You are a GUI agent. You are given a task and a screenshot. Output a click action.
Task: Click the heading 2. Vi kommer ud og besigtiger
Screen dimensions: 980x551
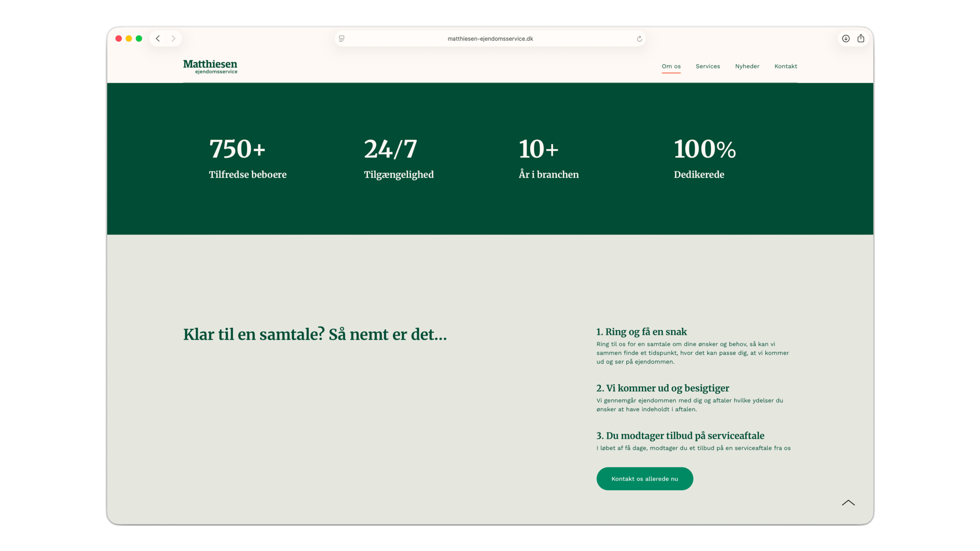click(x=662, y=388)
